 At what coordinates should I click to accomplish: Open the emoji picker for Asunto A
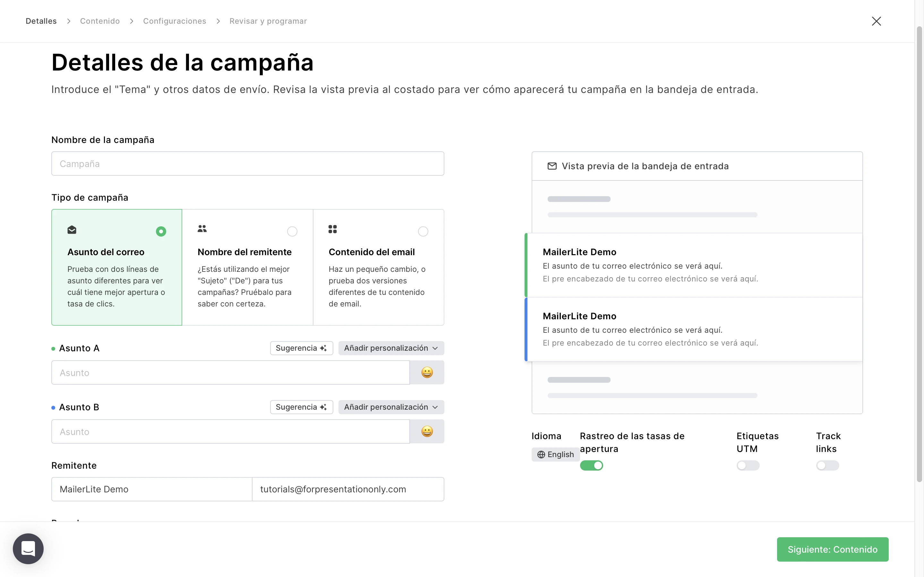click(426, 372)
